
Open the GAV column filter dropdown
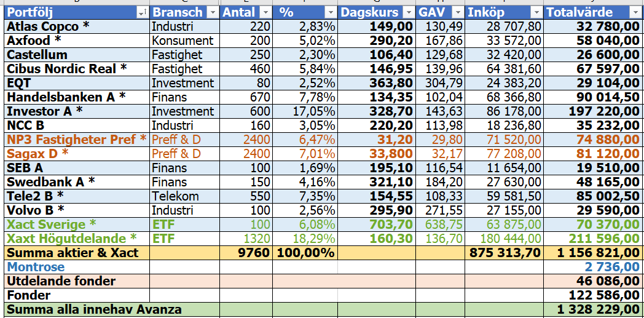click(457, 13)
